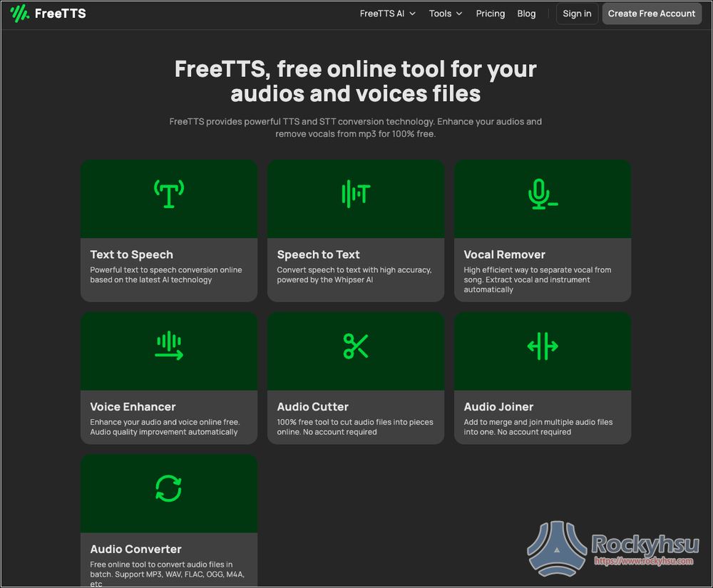Viewport: 713px width, 588px height.
Task: Open the Text to Speech title link
Action: (x=131, y=254)
